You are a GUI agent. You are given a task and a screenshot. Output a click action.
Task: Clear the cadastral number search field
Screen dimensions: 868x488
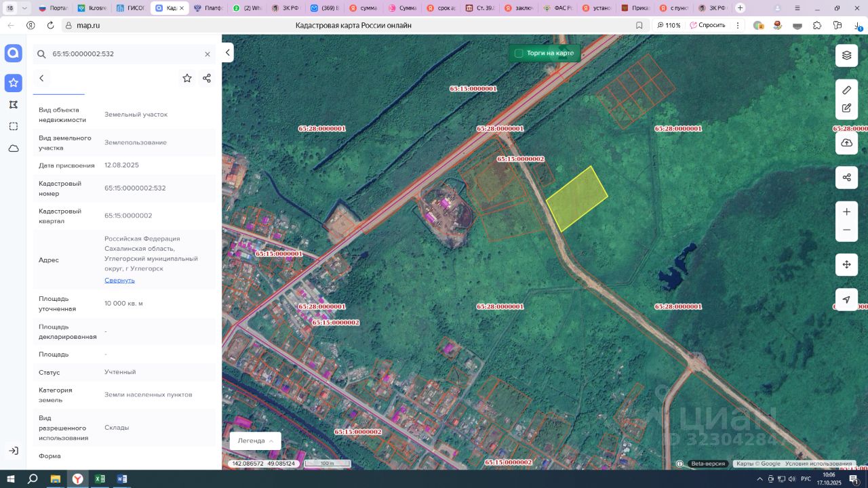(208, 54)
